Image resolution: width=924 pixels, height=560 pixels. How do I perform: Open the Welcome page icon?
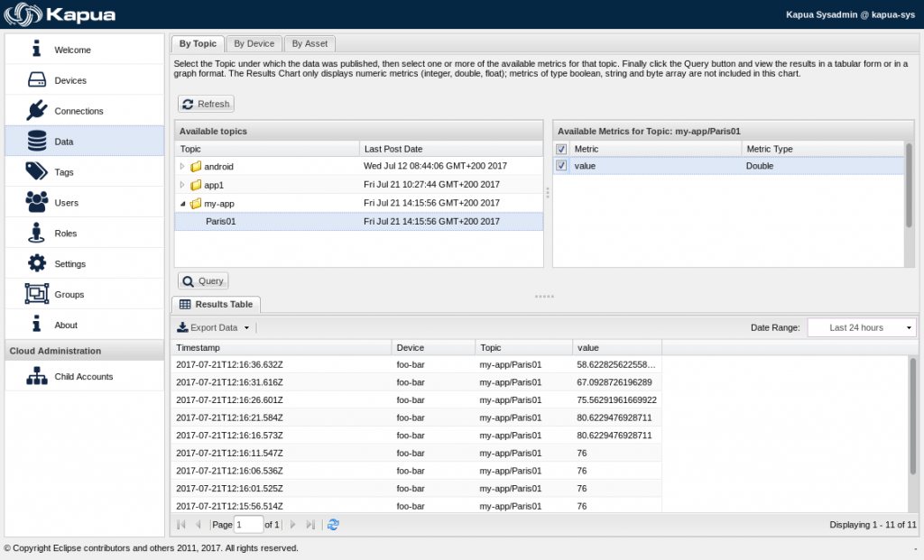(x=36, y=49)
